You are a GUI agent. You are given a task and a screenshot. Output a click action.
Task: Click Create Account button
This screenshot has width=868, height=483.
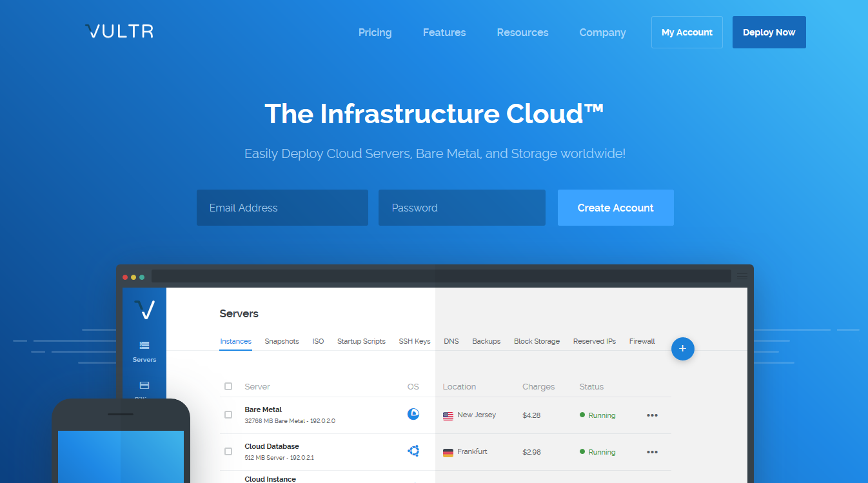click(616, 208)
